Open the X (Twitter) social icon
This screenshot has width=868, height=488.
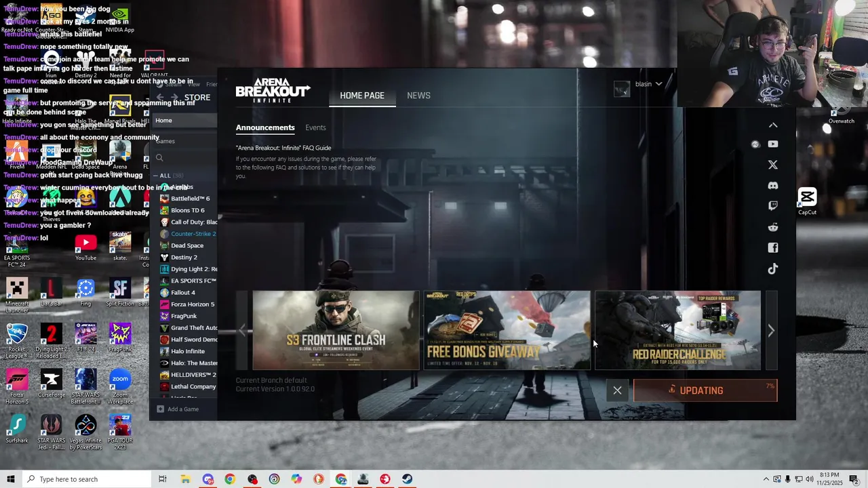(773, 165)
